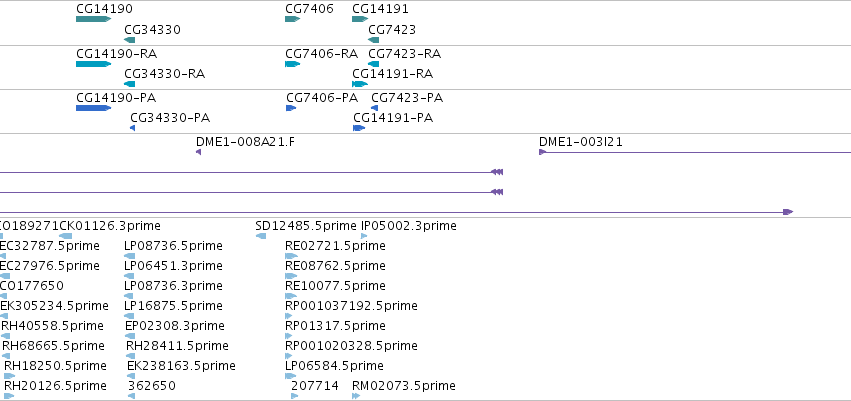This screenshot has height=401, width=851.
Task: Open the CG7406-RA transcript label
Action: [x=321, y=54]
